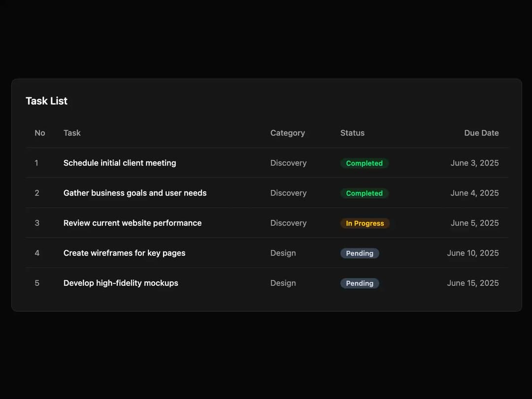Click row number 1
Screen dimensions: 532x399
(x=36, y=163)
